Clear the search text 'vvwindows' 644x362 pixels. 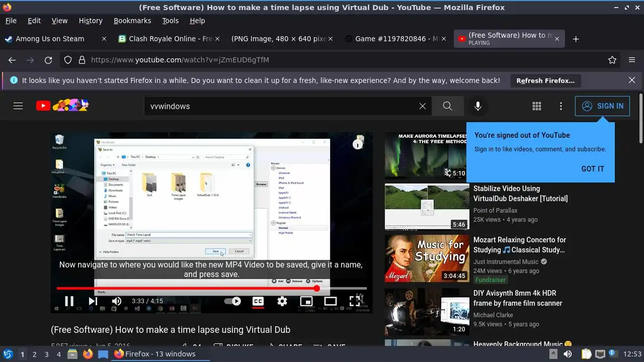[x=423, y=106]
